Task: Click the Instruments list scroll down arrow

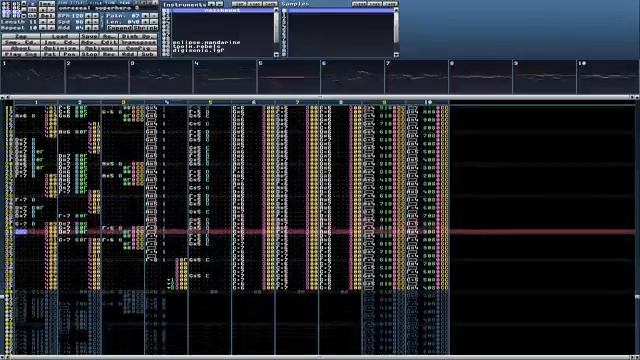Action: pyautogui.click(x=276, y=54)
